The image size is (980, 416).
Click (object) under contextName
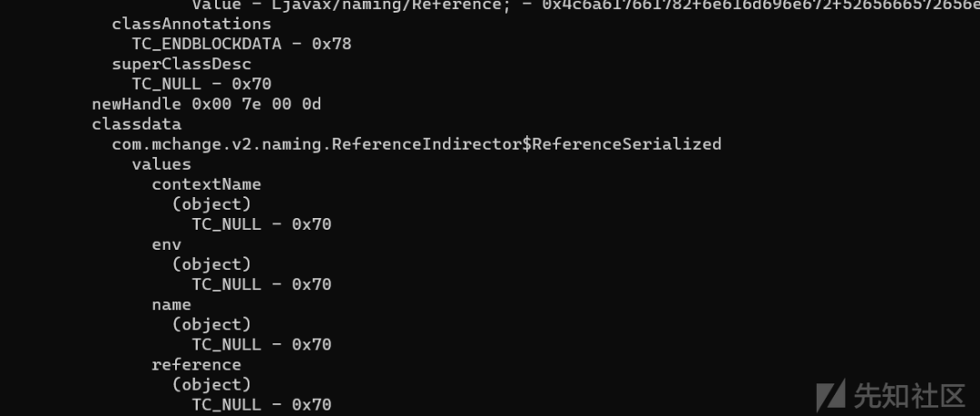pyautogui.click(x=211, y=204)
